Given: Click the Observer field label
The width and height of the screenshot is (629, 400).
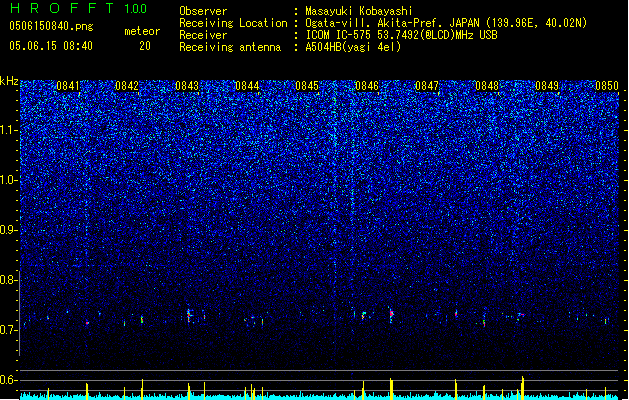Looking at the screenshot, I should [x=203, y=11].
